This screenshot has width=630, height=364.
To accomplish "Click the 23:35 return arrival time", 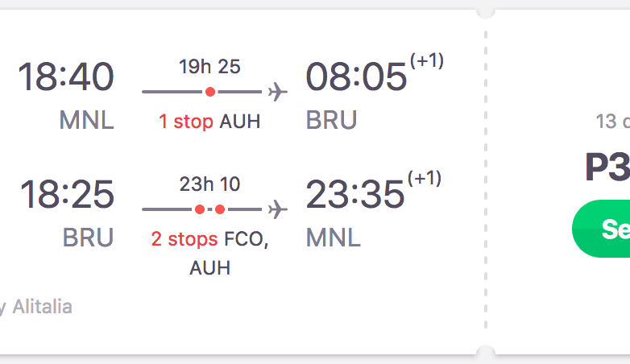I will tap(355, 195).
